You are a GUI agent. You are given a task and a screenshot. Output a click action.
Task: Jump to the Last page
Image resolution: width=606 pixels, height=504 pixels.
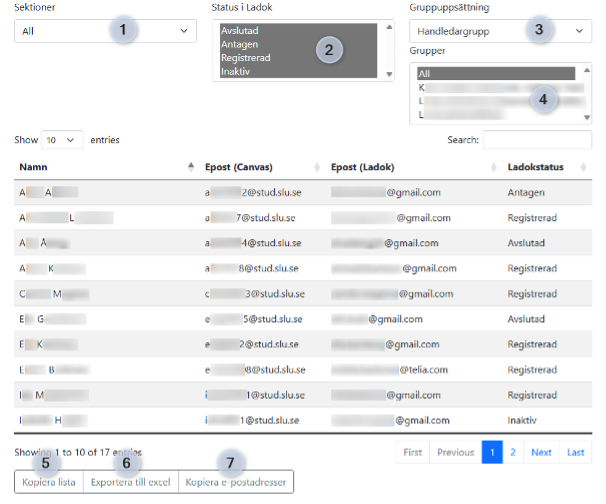pyautogui.click(x=575, y=452)
